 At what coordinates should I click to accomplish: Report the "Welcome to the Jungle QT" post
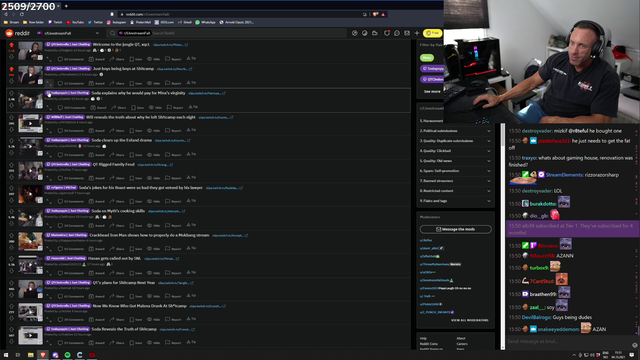click(x=173, y=59)
